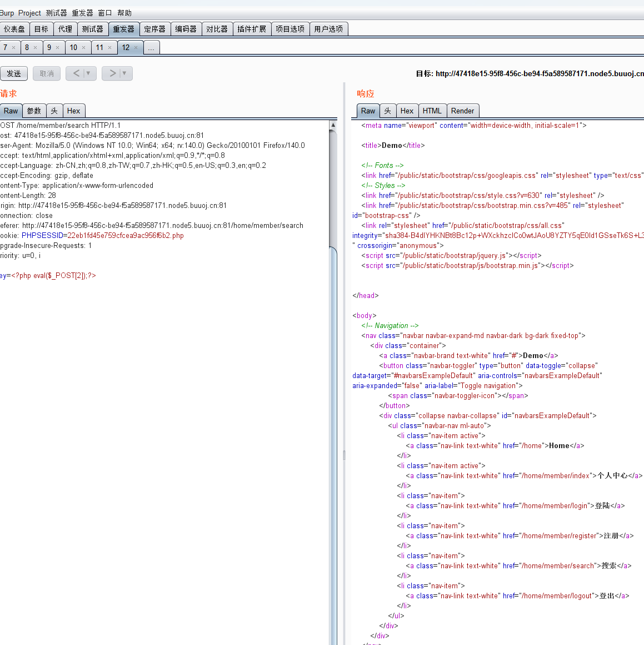
Task: Open the 测试器 menu in menu bar
Action: [56, 13]
